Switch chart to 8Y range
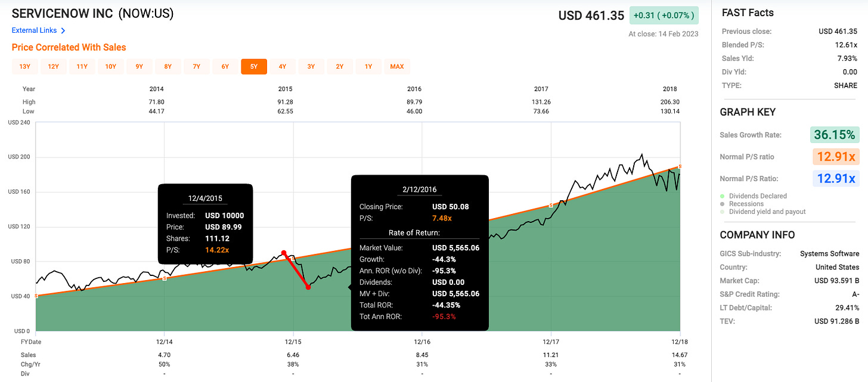 [x=168, y=67]
